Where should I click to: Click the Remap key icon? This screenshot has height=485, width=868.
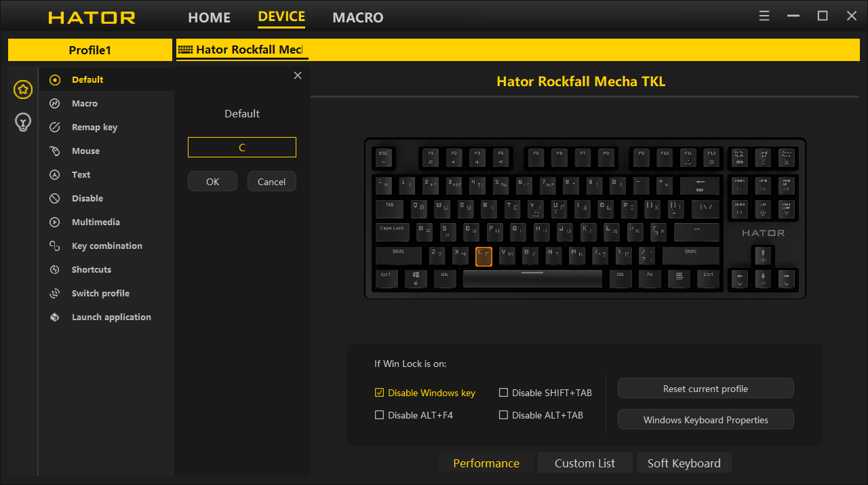(x=55, y=128)
